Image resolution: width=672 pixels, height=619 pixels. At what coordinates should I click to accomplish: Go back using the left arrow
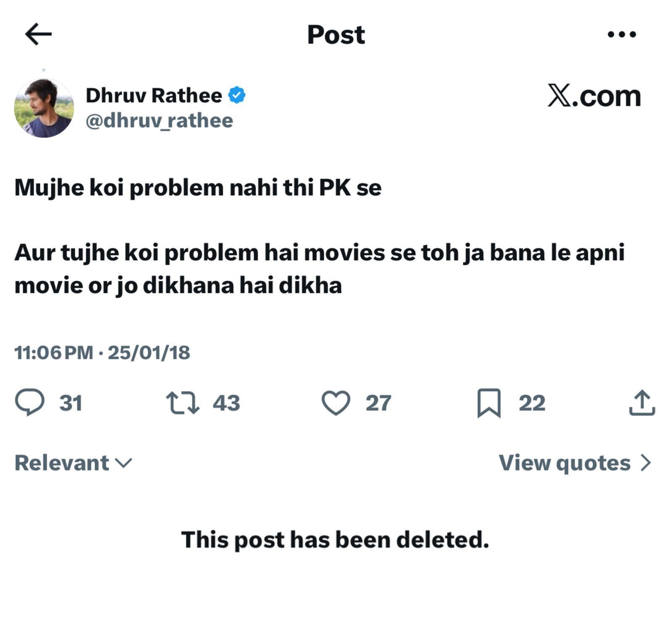click(38, 34)
